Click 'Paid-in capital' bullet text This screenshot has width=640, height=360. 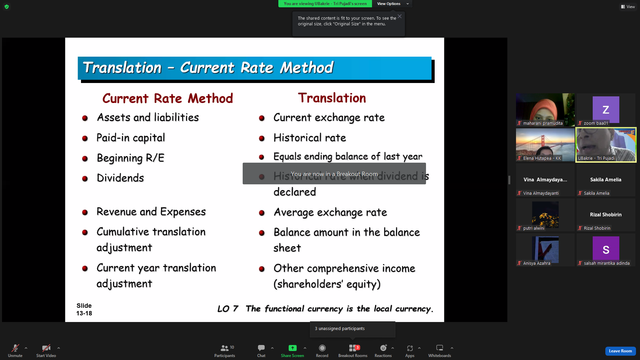pos(131,138)
